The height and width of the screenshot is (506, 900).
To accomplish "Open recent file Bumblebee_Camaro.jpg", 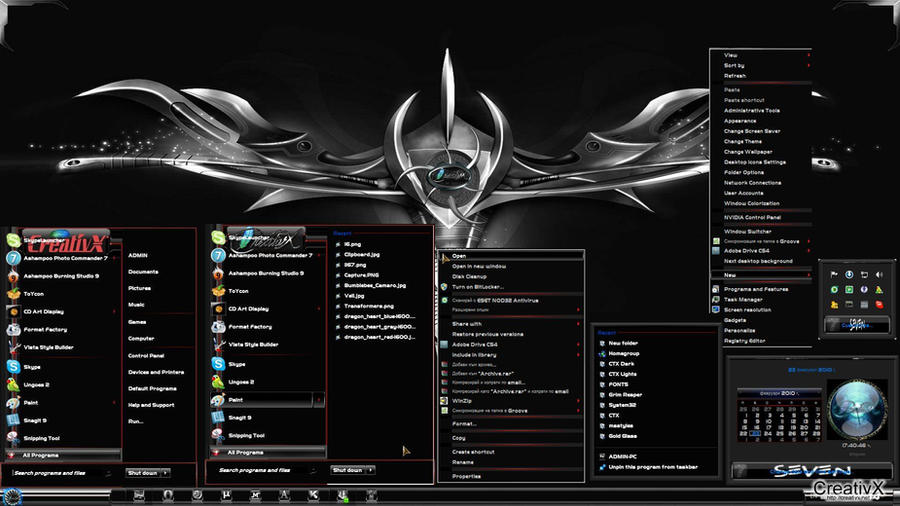I will tap(375, 285).
